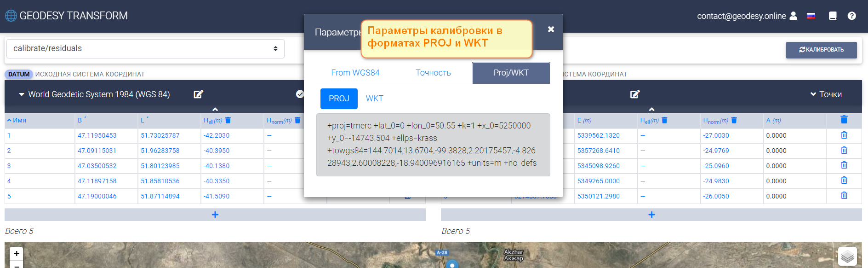
Task: Open the calibrate/residuals dropdown
Action: point(145,48)
